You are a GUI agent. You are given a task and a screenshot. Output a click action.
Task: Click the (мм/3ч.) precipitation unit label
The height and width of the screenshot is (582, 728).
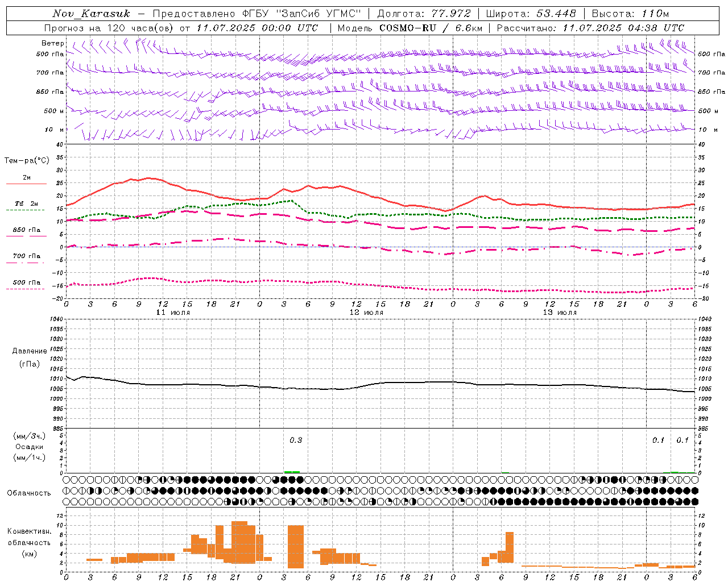(x=30, y=436)
